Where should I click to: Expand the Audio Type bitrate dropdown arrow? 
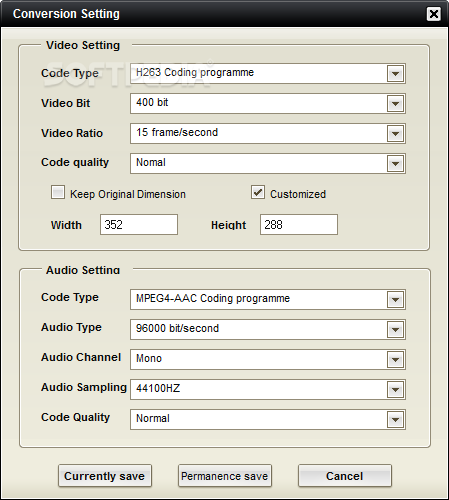pyautogui.click(x=395, y=330)
